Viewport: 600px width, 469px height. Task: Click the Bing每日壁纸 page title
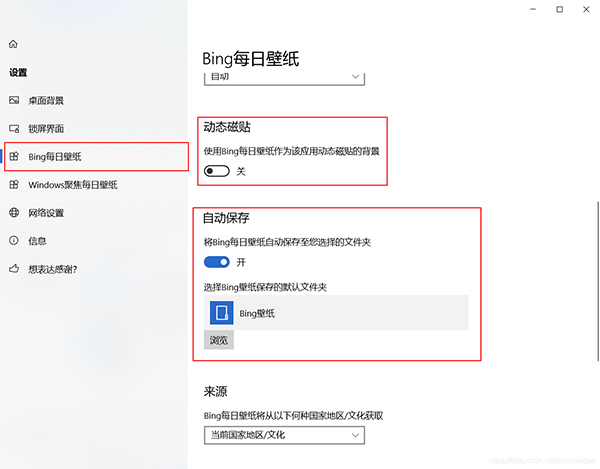251,59
